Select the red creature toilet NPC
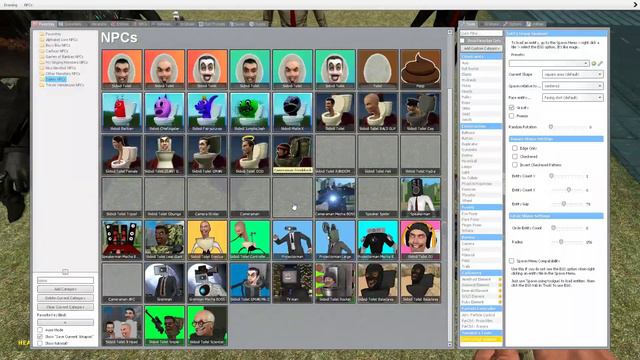 click(122, 111)
